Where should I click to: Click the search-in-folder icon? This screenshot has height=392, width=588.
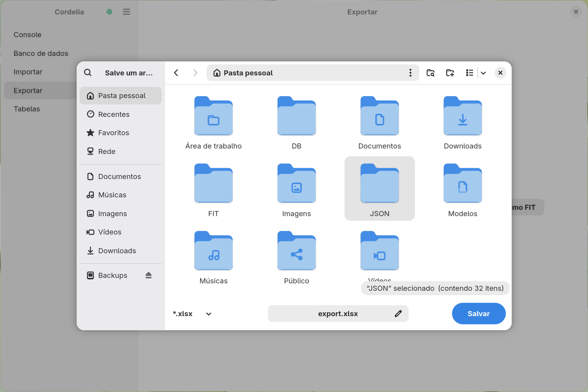point(430,73)
